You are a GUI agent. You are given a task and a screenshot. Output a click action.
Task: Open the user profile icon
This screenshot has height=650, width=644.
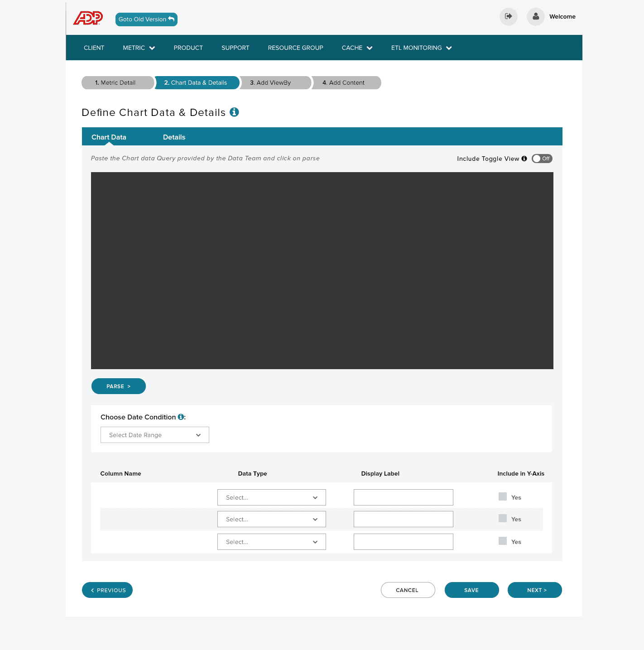[x=536, y=16]
